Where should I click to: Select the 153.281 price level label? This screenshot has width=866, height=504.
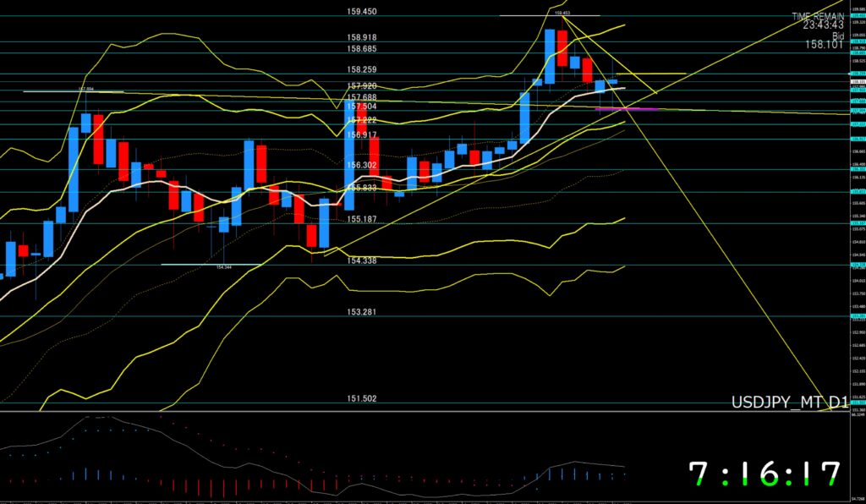tap(362, 312)
